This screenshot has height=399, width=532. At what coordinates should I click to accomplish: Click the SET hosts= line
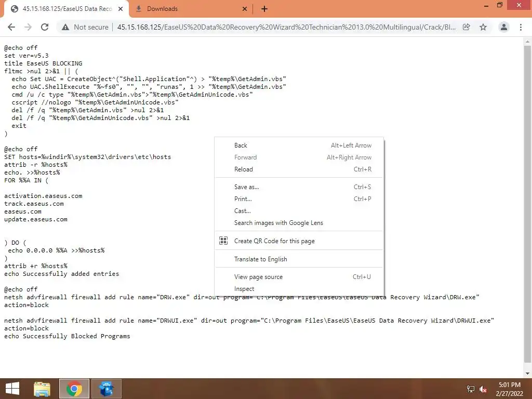[87, 157]
